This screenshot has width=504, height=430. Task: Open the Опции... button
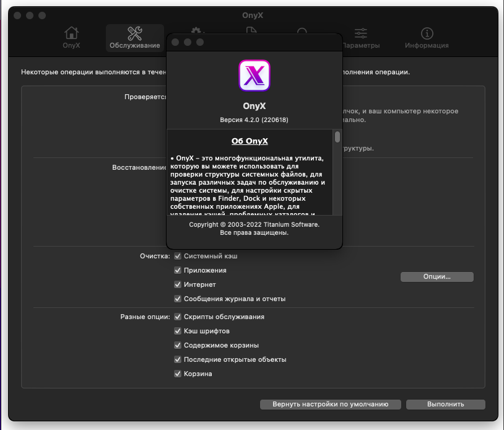tap(437, 276)
